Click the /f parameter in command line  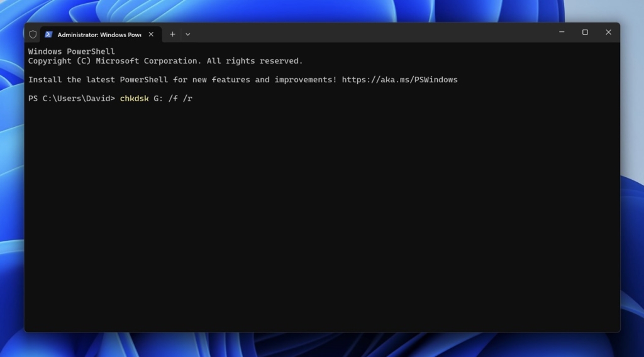[172, 99]
